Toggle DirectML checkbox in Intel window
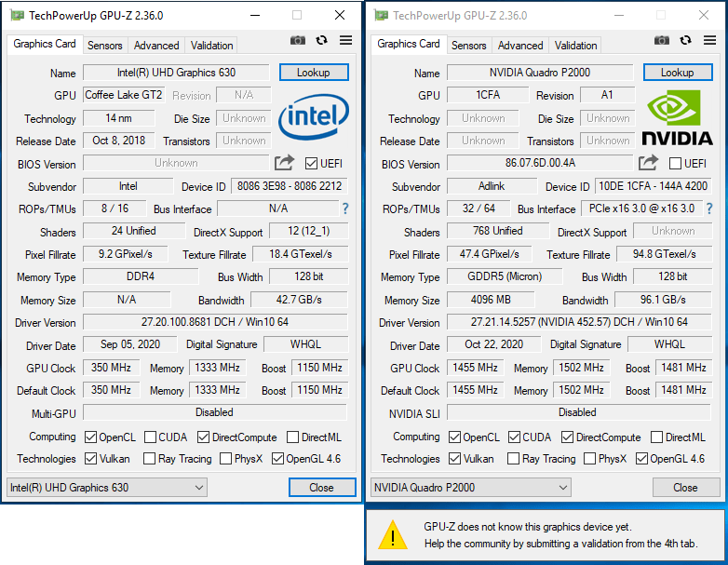The width and height of the screenshot is (728, 565). pyautogui.click(x=292, y=437)
